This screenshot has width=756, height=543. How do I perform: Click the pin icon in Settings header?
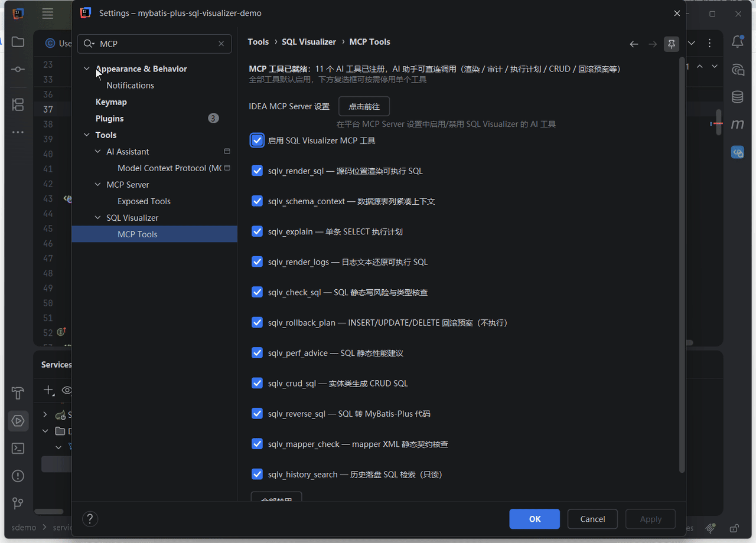point(672,44)
